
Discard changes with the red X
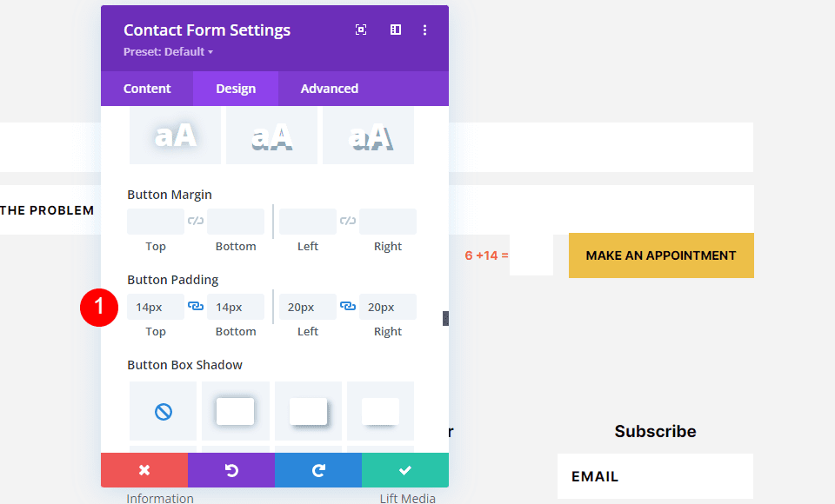click(144, 469)
